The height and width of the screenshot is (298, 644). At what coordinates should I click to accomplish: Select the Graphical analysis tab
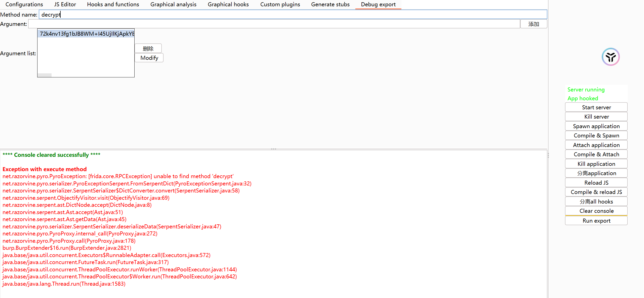(173, 4)
